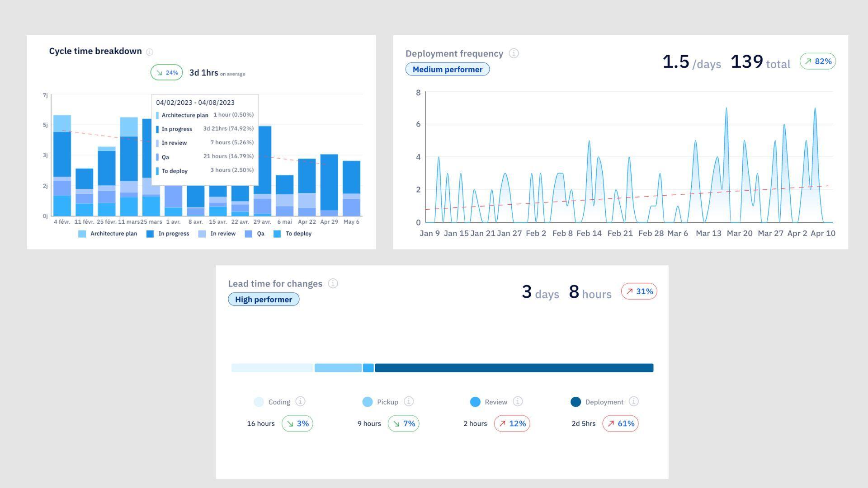Click the tooltip date range 04/02/2023 - 04/08/2023
The width and height of the screenshot is (868, 488).
(195, 103)
